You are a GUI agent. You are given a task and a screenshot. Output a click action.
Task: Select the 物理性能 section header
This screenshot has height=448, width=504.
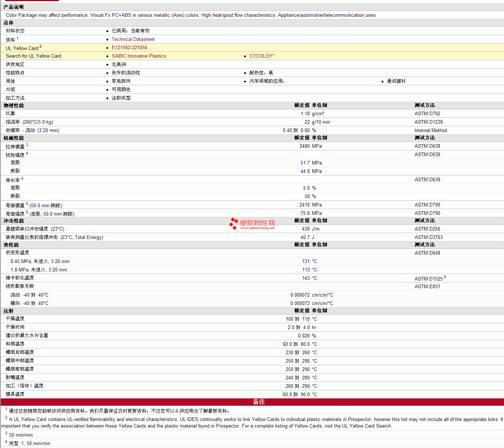coord(14,106)
